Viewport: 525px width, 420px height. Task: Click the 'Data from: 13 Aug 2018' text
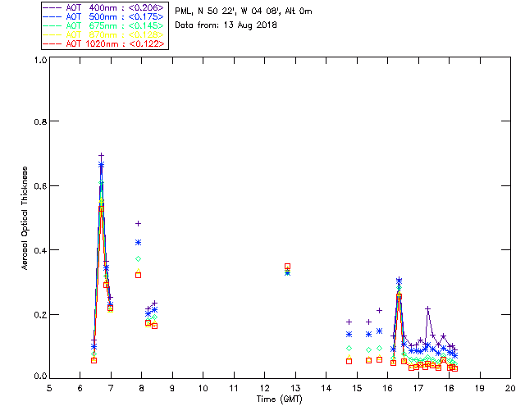click(x=226, y=25)
